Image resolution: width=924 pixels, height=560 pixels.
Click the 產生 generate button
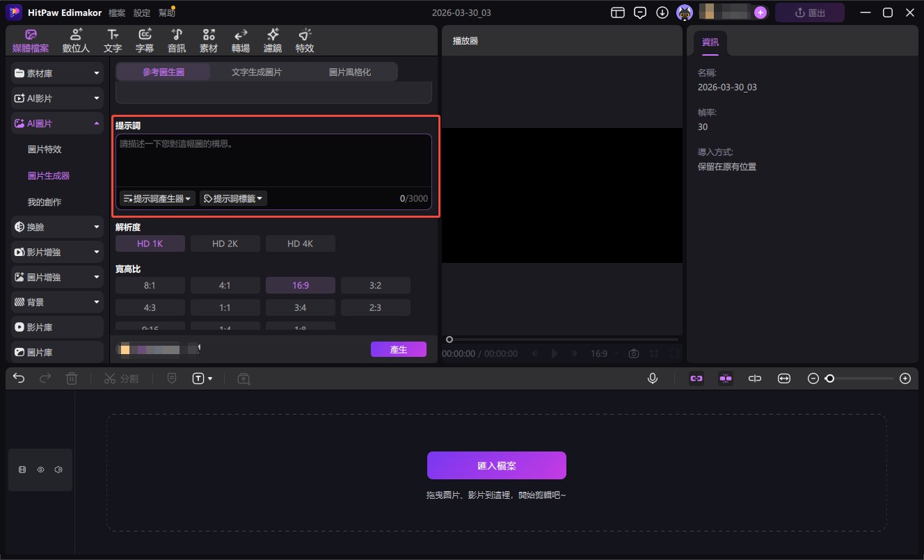pos(398,349)
